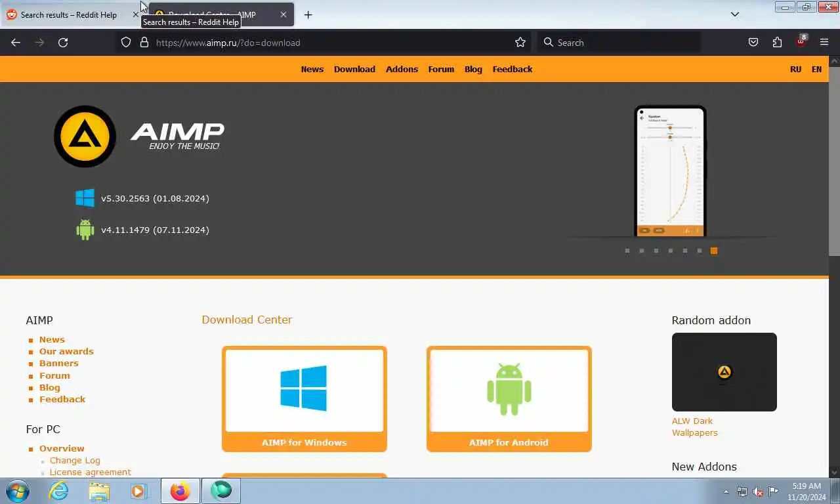The width and height of the screenshot is (840, 504).
Task: Open Forum in the orange navigation bar
Action: [x=441, y=69]
